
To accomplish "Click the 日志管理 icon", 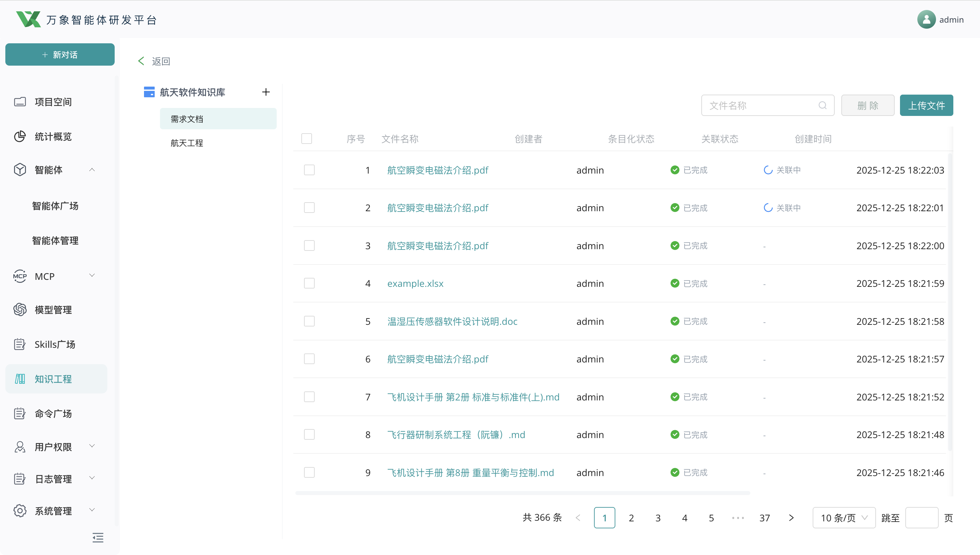I will pos(20,479).
